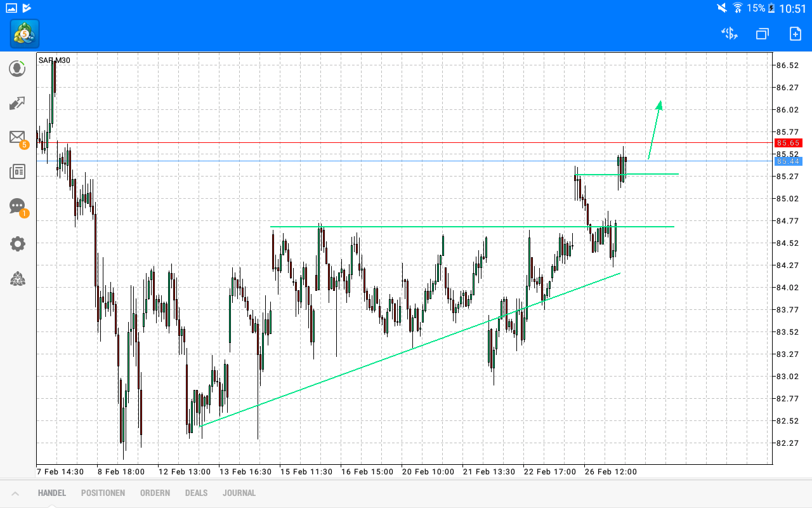Switch to the POSITIONEN tab
812x508 pixels.
click(x=103, y=493)
